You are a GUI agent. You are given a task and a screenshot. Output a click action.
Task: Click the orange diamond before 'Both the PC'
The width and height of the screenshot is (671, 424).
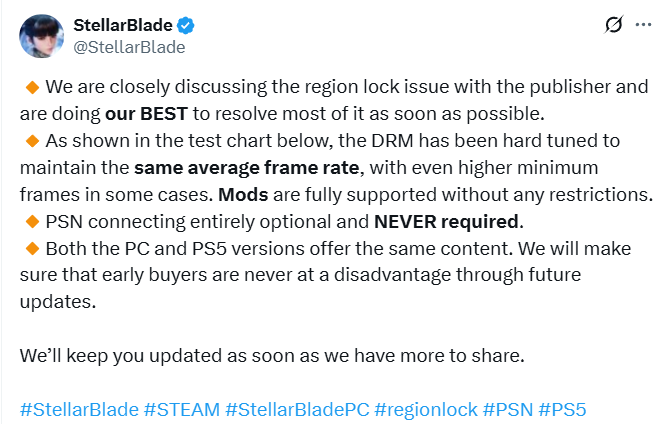pyautogui.click(x=33, y=249)
